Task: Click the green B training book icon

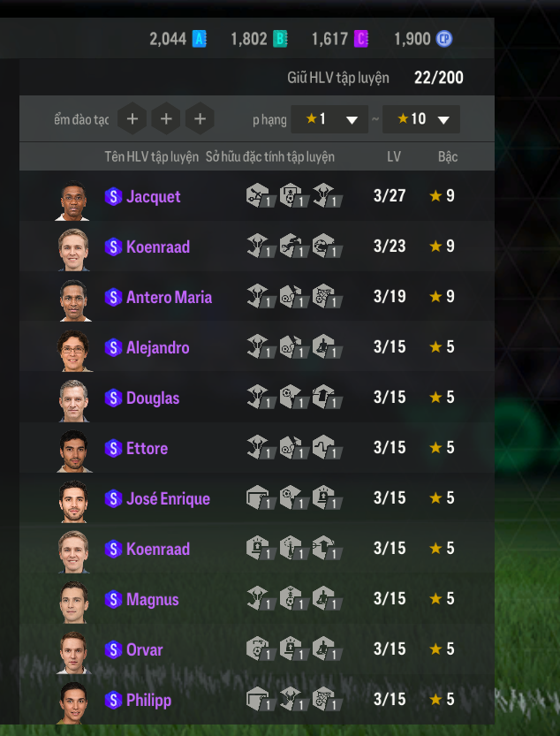Action: 280,39
